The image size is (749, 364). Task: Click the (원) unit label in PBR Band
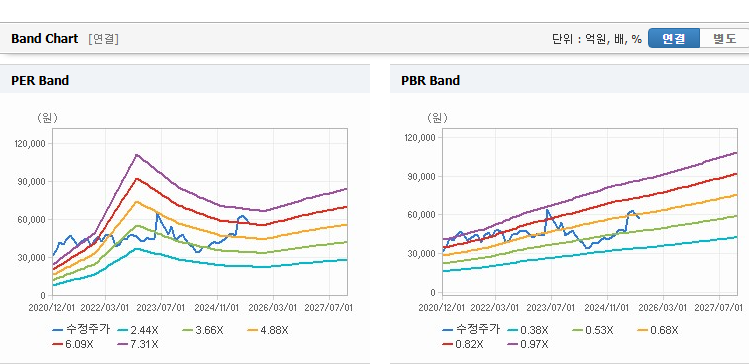(x=438, y=118)
